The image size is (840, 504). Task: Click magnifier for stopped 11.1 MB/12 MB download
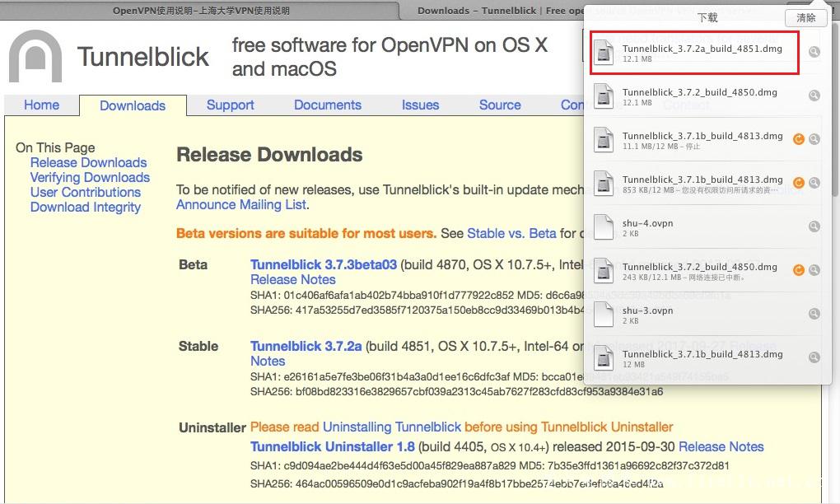814,139
